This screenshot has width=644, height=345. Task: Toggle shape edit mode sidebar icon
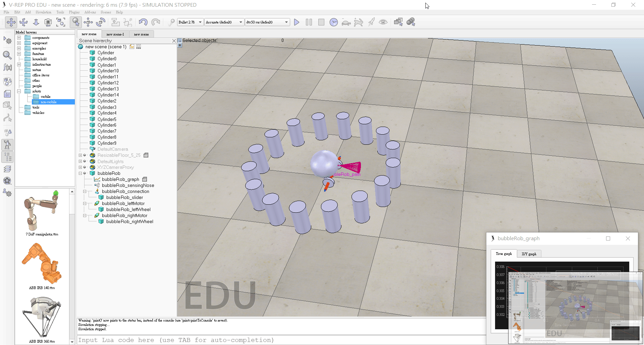click(x=7, y=106)
